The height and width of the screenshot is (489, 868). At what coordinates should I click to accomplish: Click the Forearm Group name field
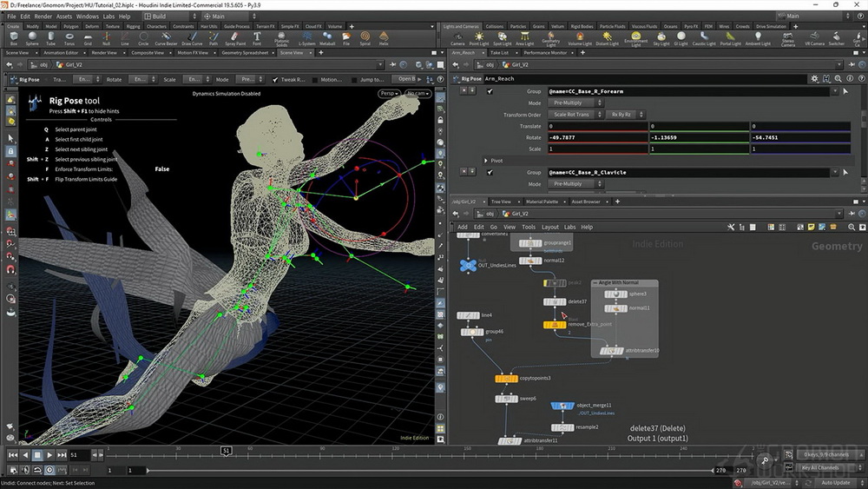click(x=690, y=91)
